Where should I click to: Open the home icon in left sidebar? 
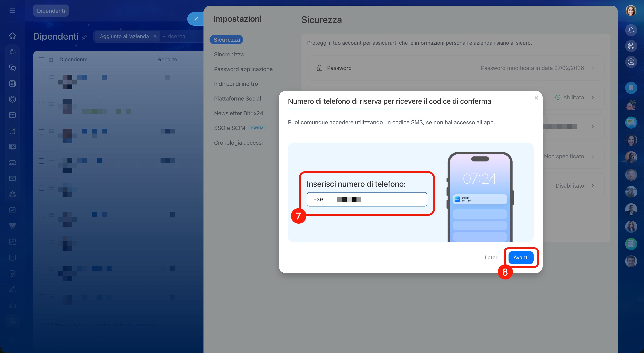[x=12, y=36]
